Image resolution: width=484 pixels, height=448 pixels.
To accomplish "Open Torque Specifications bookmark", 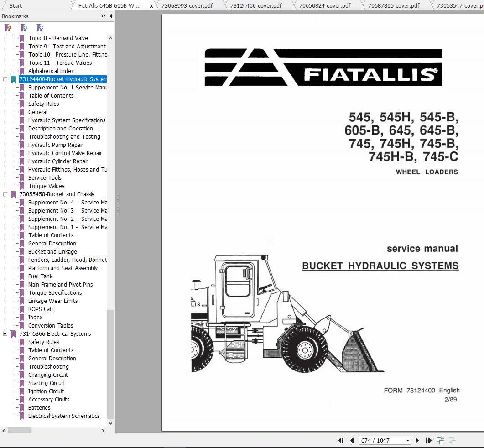I will coord(55,293).
